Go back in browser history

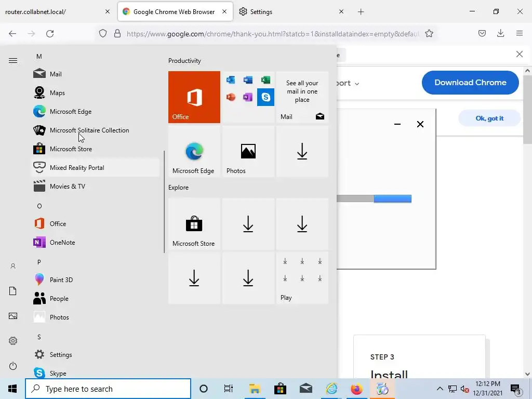click(x=12, y=34)
